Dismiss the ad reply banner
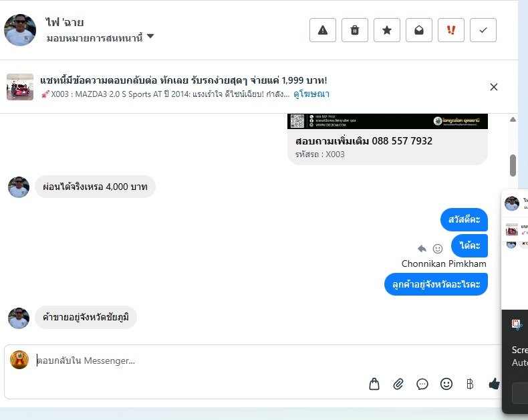This screenshot has width=528, height=420. 494,87
